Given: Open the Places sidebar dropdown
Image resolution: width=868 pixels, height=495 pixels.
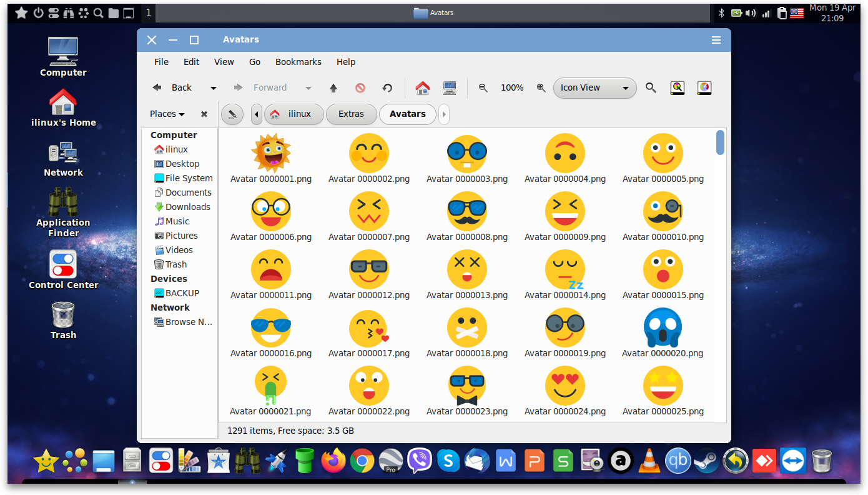Looking at the screenshot, I should tap(167, 114).
